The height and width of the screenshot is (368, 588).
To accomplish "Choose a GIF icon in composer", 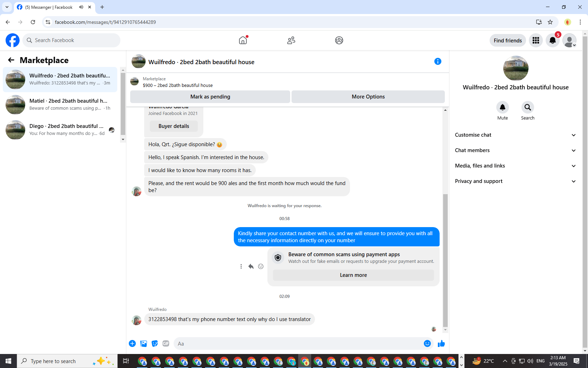I will pyautogui.click(x=166, y=343).
